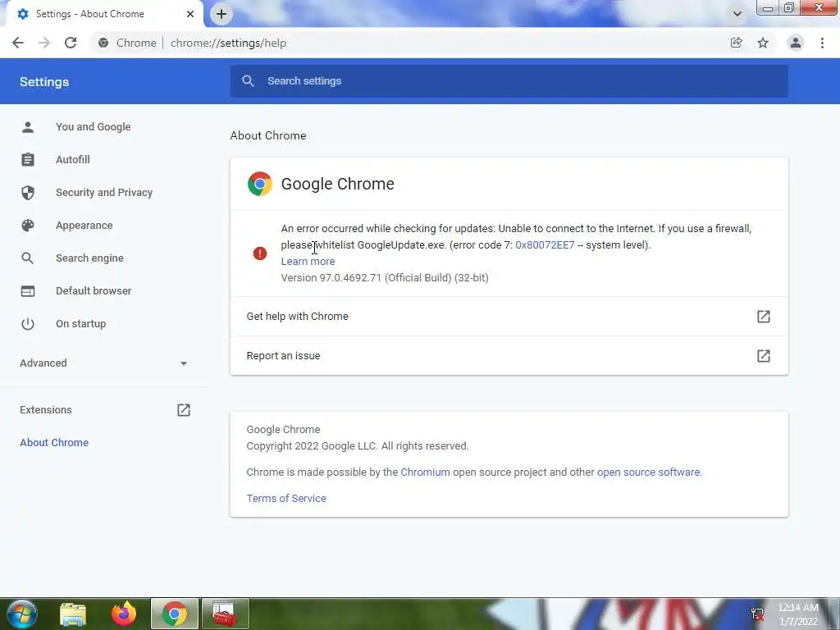Screen dimensions: 840x630
Task: Click the magnifier icon beside Search engine
Action: (28, 258)
